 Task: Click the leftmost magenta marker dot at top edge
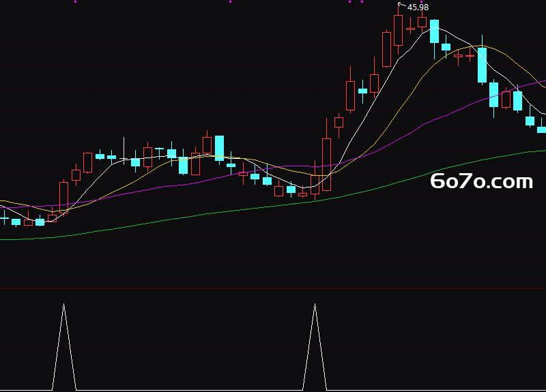(x=76, y=2)
